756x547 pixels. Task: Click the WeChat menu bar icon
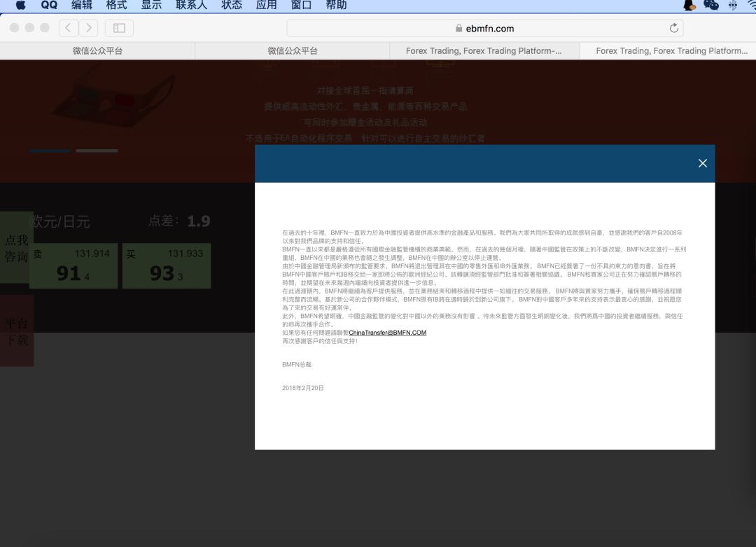(x=711, y=6)
